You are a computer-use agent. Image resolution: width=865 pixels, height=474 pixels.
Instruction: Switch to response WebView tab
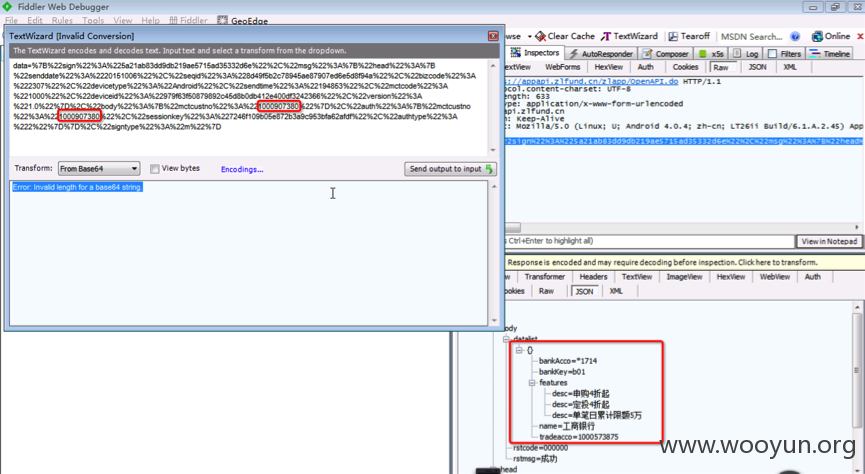pyautogui.click(x=775, y=277)
